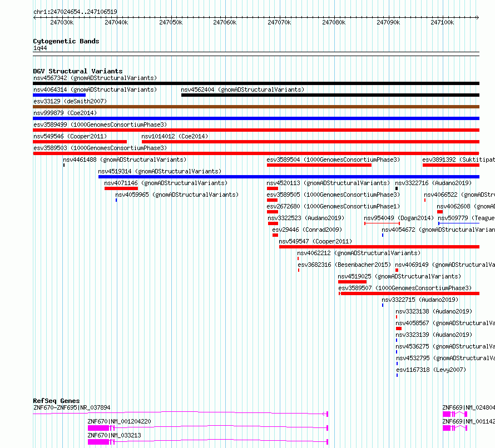Viewport: 495px width, 448px height.
Task: Click the ZNF670-ZNF695 NR_037894 gene track
Action: click(x=181, y=414)
